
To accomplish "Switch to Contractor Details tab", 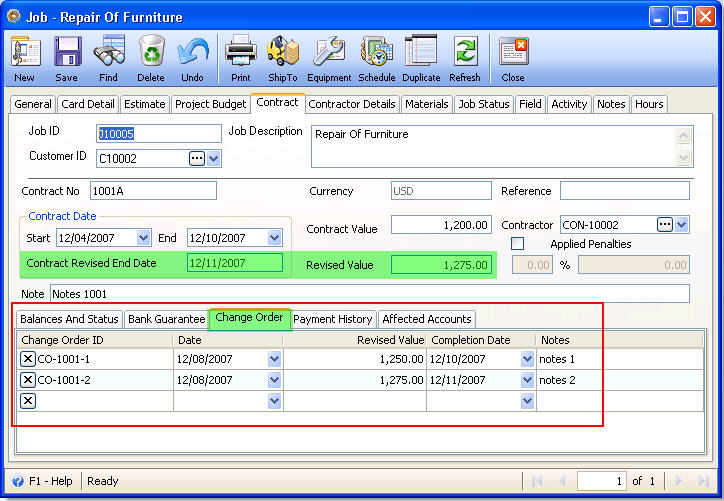I will [x=352, y=104].
